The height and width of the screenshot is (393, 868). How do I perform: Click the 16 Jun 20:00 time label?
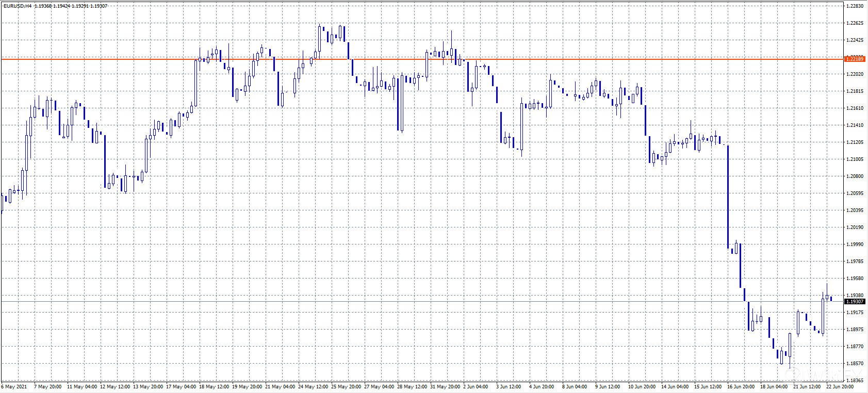tap(741, 386)
